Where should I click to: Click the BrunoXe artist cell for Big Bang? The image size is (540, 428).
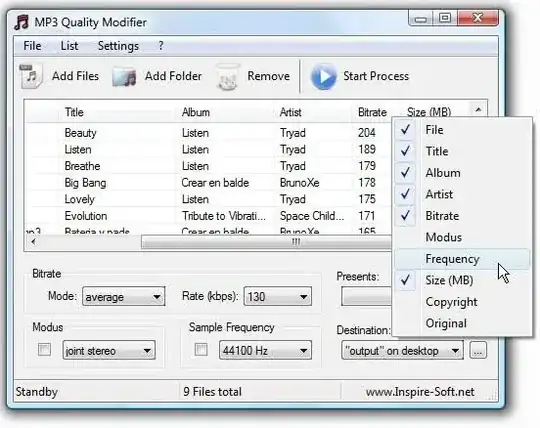[300, 182]
